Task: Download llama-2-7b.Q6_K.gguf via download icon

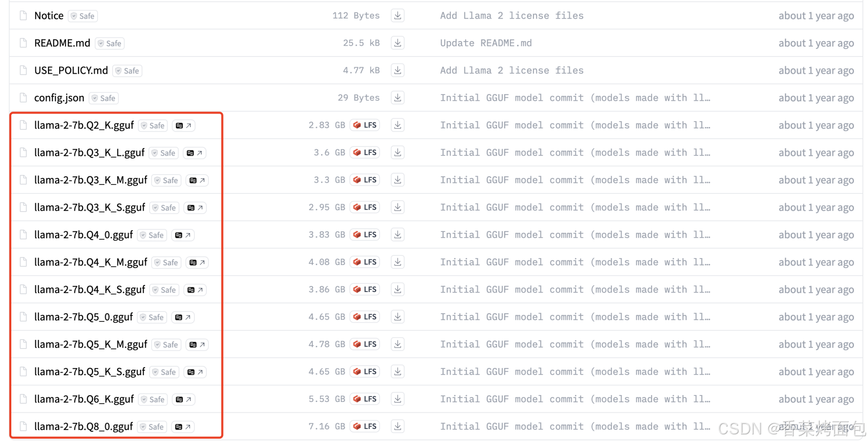Action: [397, 399]
